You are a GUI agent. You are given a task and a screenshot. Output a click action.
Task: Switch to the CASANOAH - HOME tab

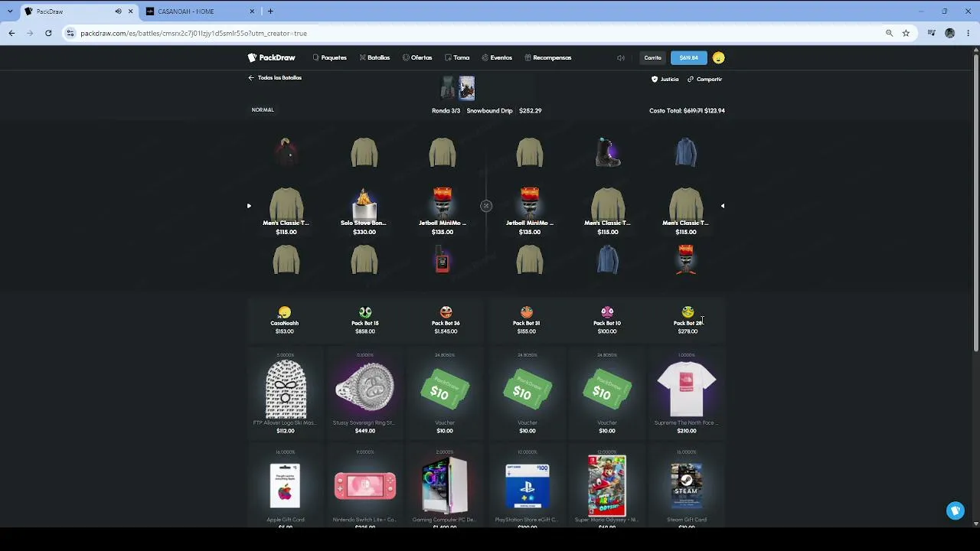point(202,11)
